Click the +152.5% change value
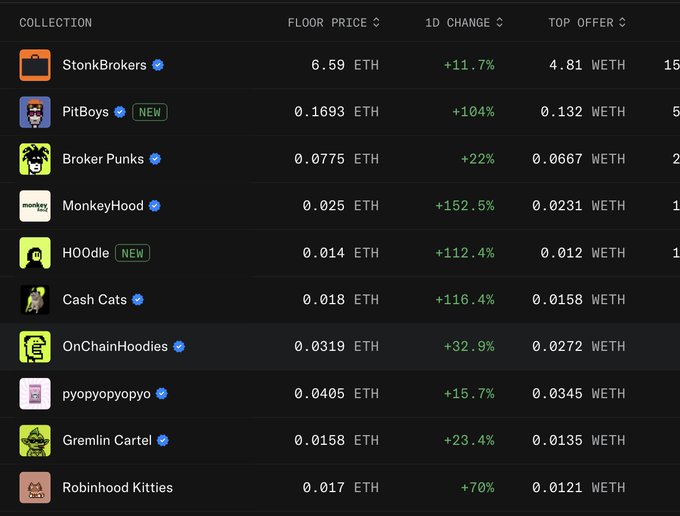 [x=465, y=206]
